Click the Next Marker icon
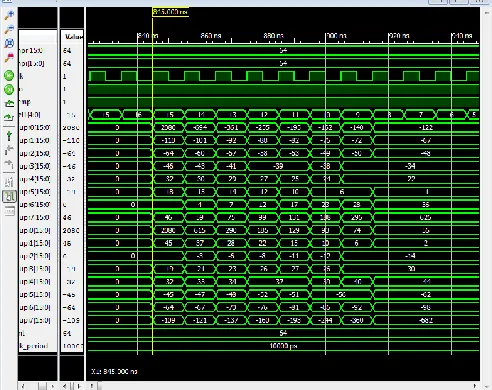Screen dimensions: 492x390 pos(9,164)
